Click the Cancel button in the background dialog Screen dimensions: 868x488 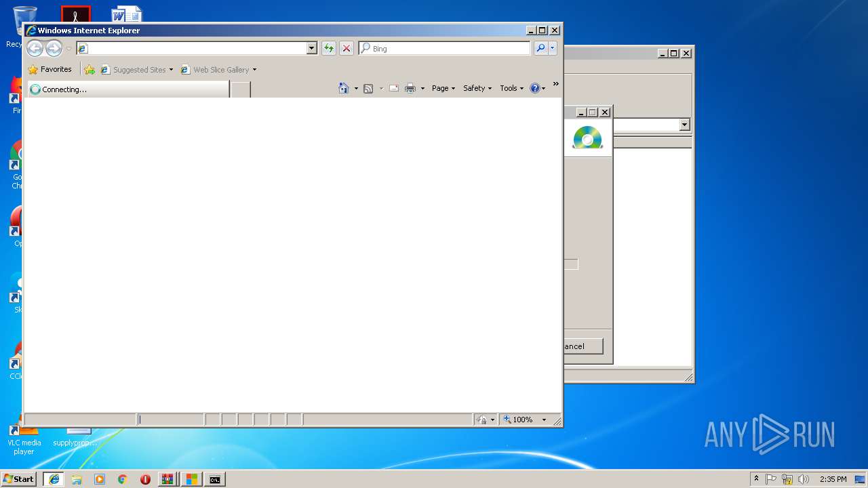[583, 346]
